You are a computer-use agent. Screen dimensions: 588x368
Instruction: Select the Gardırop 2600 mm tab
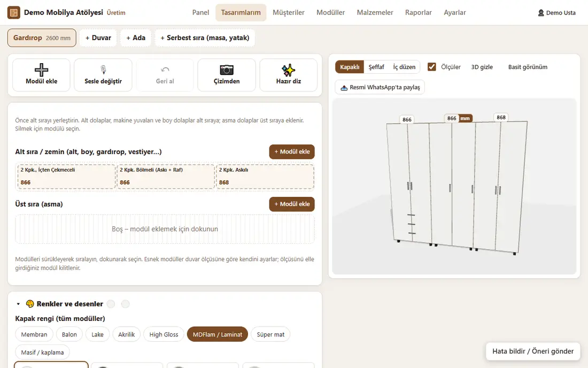pyautogui.click(x=42, y=38)
